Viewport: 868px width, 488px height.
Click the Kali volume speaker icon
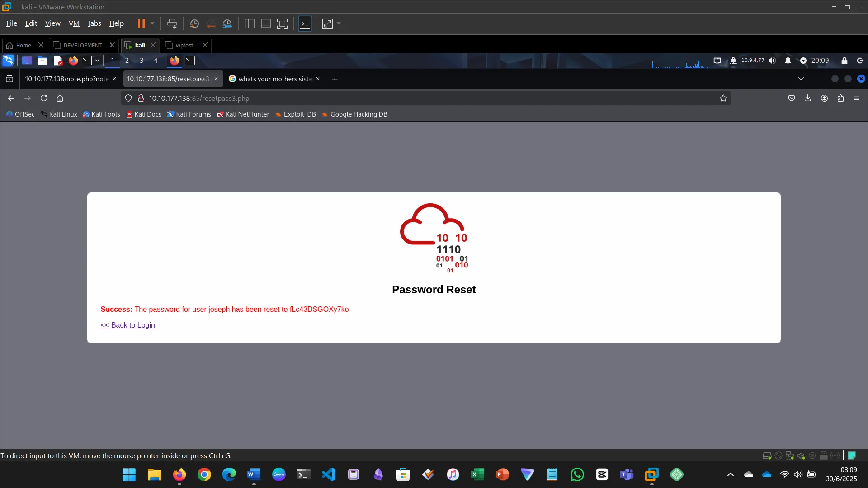point(772,61)
